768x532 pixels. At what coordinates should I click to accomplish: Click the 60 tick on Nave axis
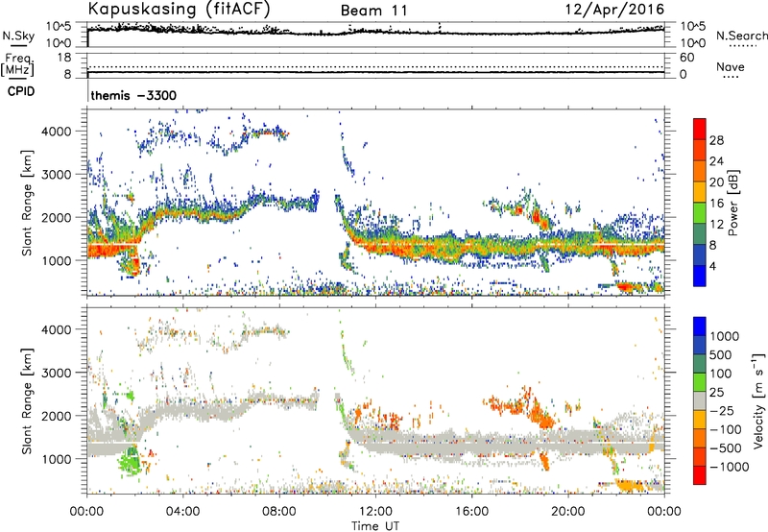687,58
